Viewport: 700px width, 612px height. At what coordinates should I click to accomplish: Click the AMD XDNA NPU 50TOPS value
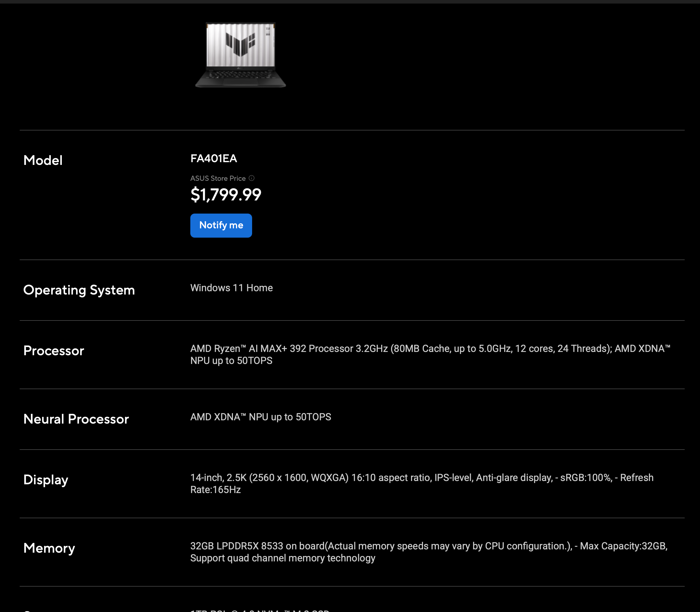tap(261, 417)
